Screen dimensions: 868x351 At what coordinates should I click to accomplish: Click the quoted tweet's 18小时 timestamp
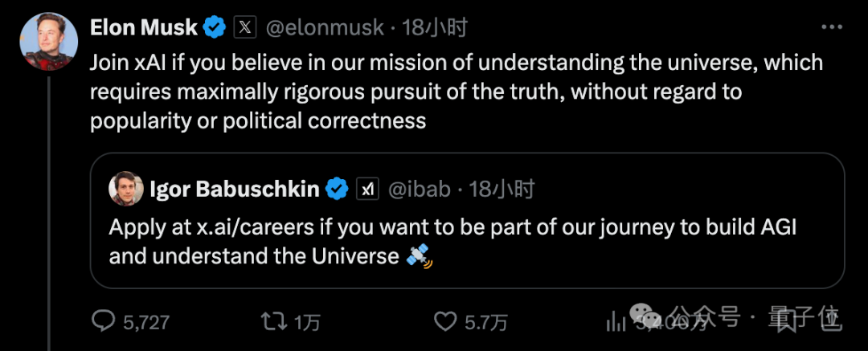(502, 190)
